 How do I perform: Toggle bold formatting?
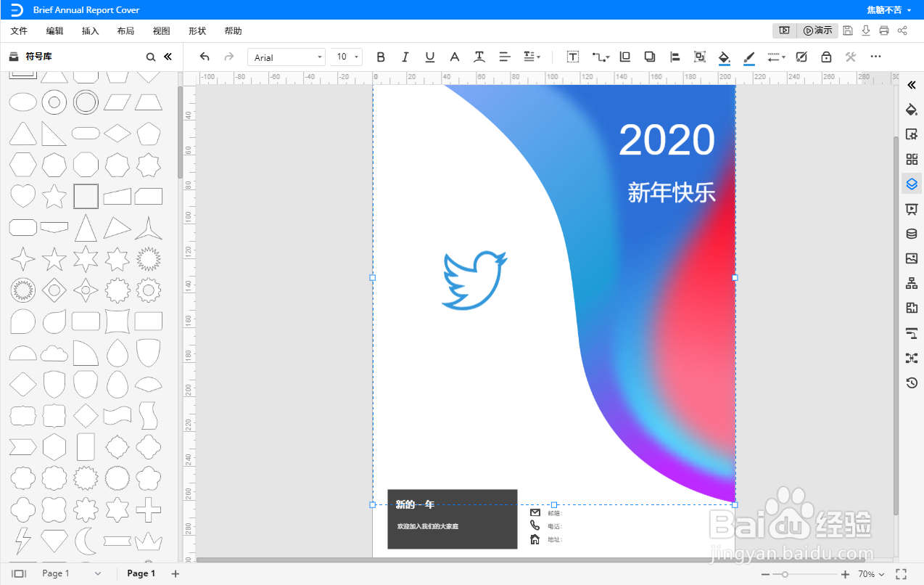point(380,57)
